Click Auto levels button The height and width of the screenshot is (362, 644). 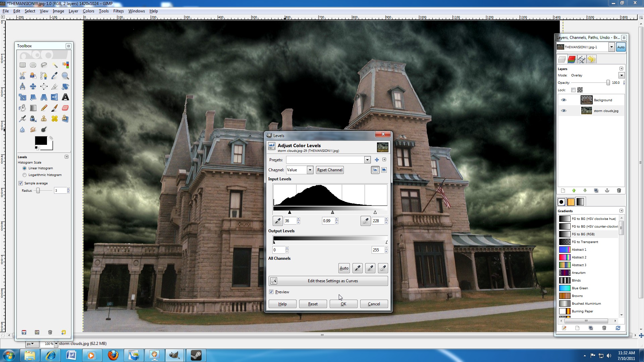344,268
